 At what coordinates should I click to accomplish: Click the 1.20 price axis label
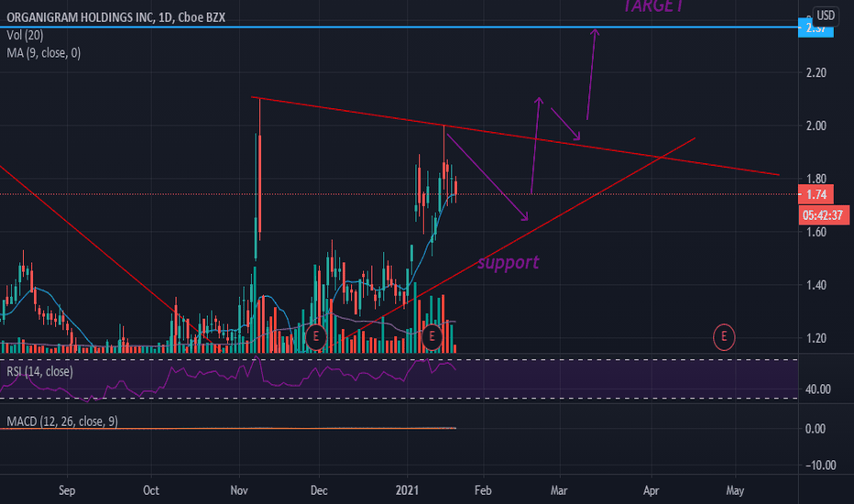[816, 338]
